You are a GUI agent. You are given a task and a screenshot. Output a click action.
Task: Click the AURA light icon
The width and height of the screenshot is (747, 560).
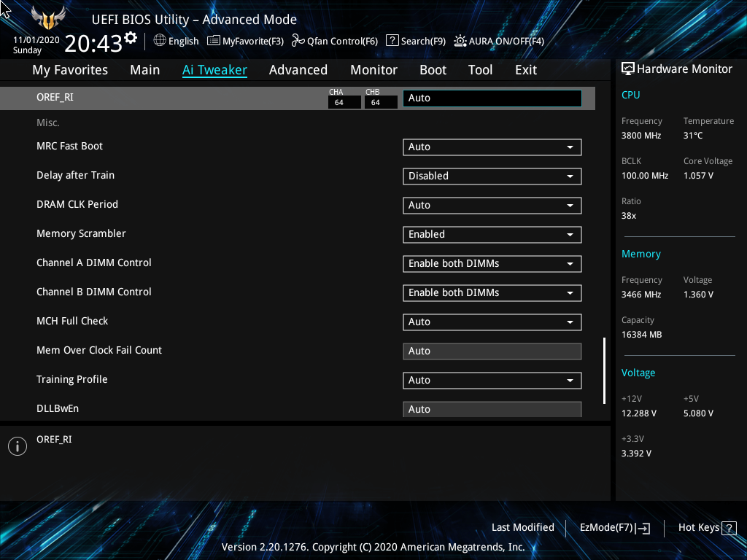pos(460,41)
